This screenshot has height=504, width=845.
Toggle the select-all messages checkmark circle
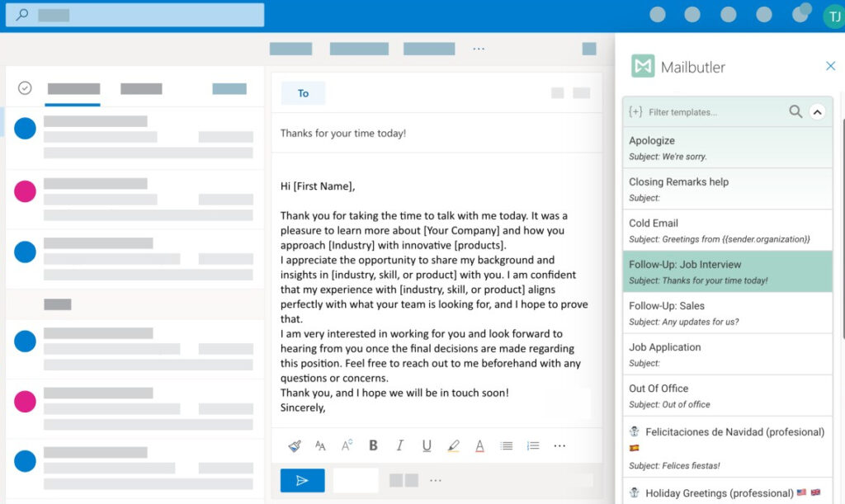point(25,88)
